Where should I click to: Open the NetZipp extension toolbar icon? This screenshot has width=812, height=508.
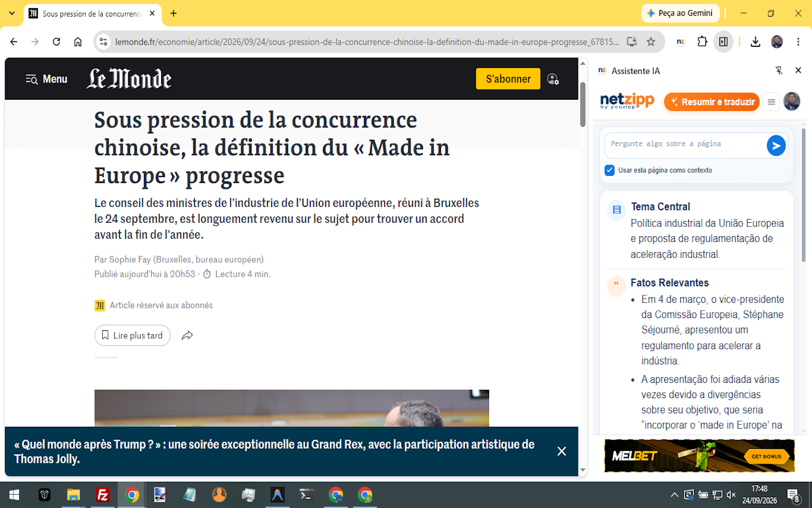pyautogui.click(x=681, y=42)
